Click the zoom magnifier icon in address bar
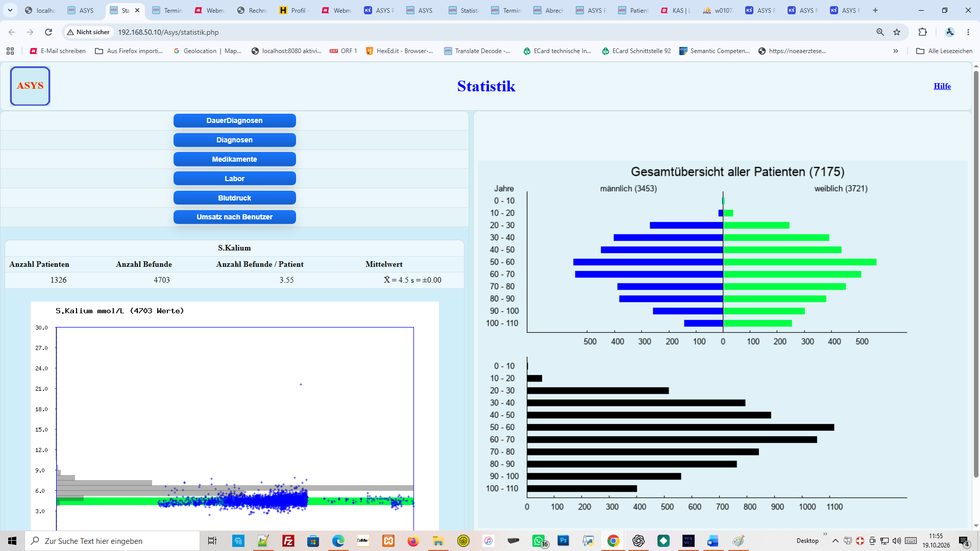Image resolution: width=980 pixels, height=551 pixels. (x=880, y=32)
